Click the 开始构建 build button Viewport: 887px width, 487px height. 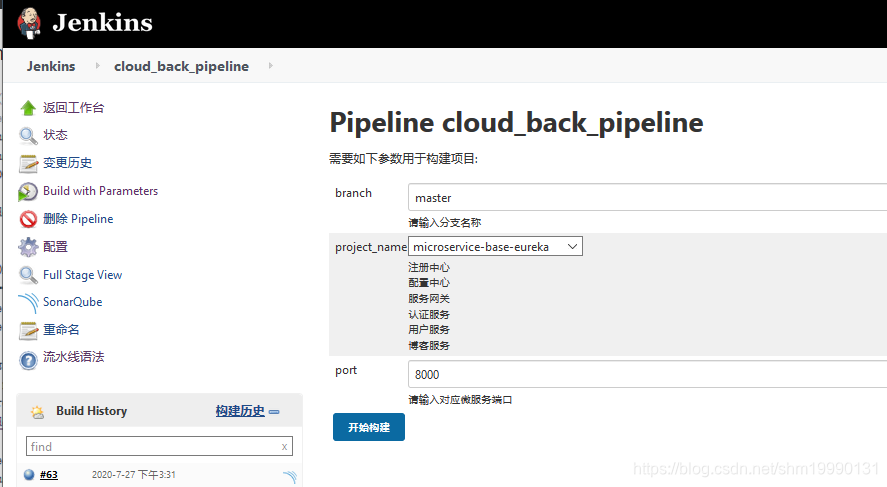coord(369,427)
